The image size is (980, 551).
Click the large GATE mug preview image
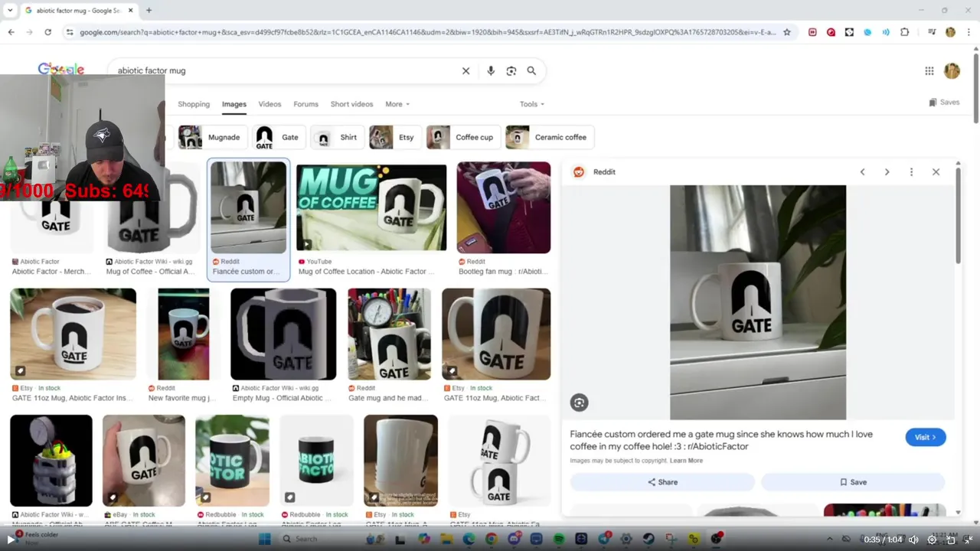pyautogui.click(x=758, y=302)
